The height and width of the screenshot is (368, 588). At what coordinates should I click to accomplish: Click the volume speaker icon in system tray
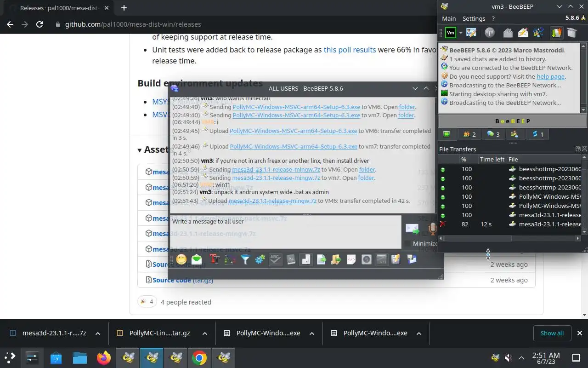click(508, 358)
